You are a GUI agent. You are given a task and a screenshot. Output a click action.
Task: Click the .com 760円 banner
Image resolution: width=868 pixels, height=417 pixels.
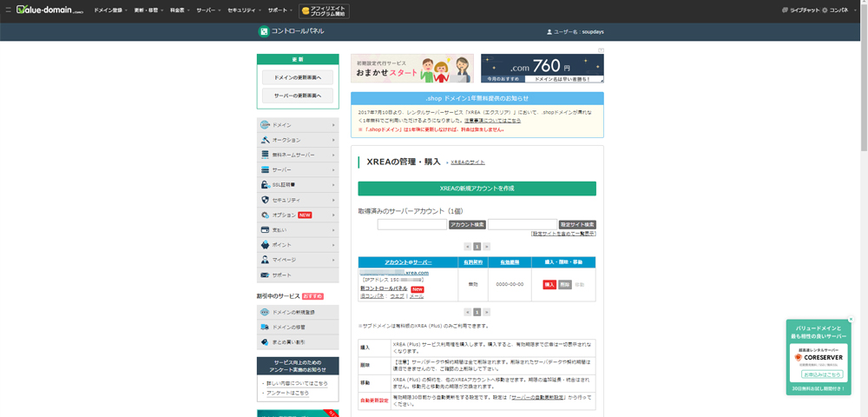542,68
